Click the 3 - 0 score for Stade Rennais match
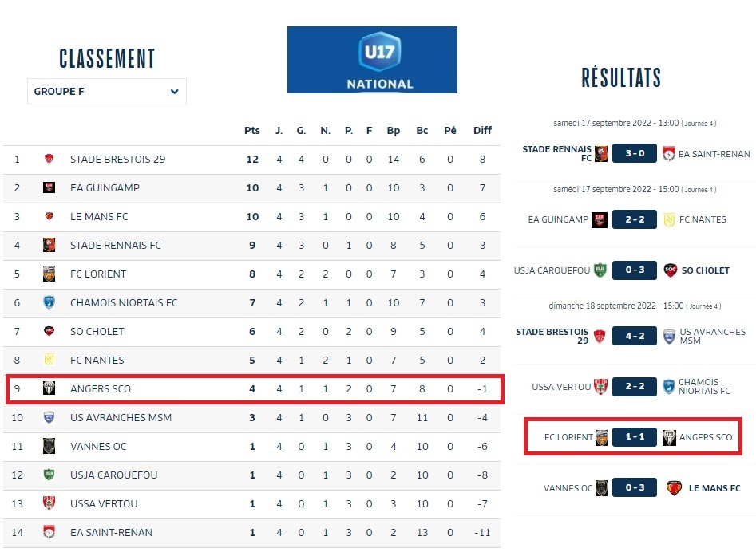Viewport: 756px width, 552px height. coord(635,154)
